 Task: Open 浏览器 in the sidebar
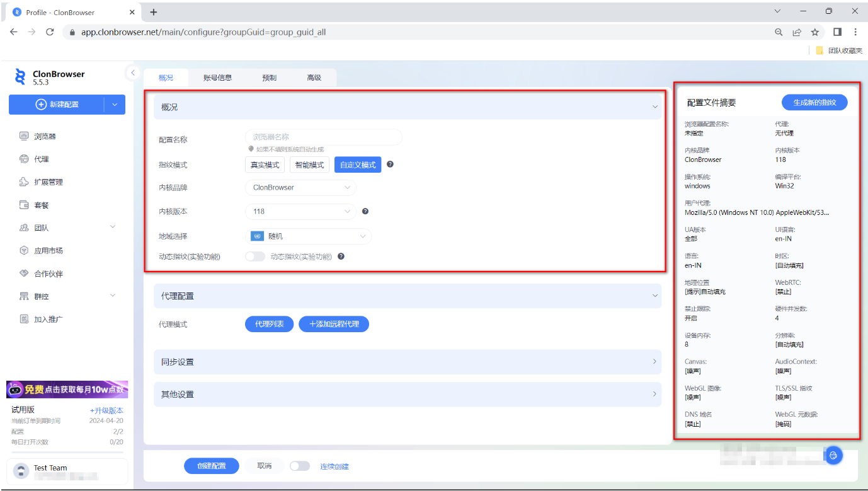pyautogui.click(x=45, y=136)
